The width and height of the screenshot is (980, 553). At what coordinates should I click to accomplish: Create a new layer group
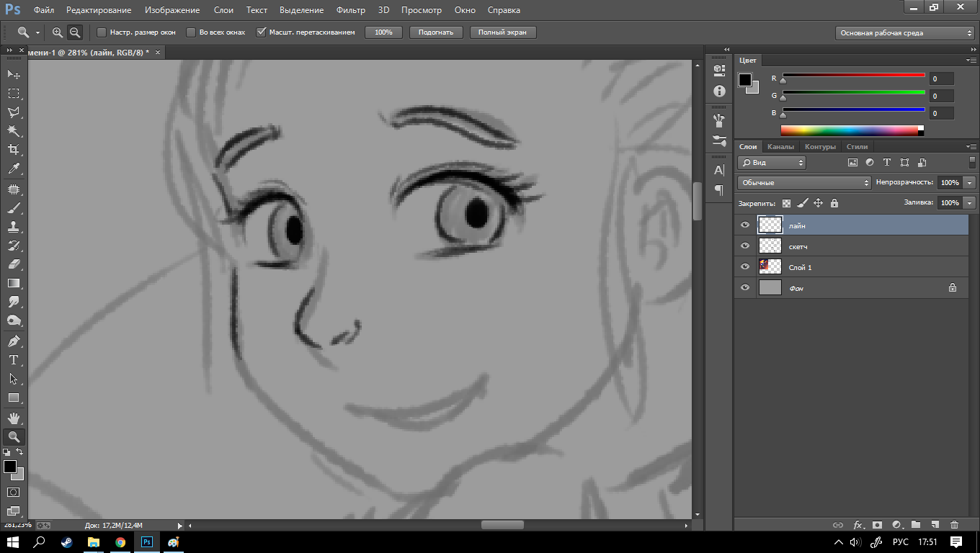click(x=916, y=525)
